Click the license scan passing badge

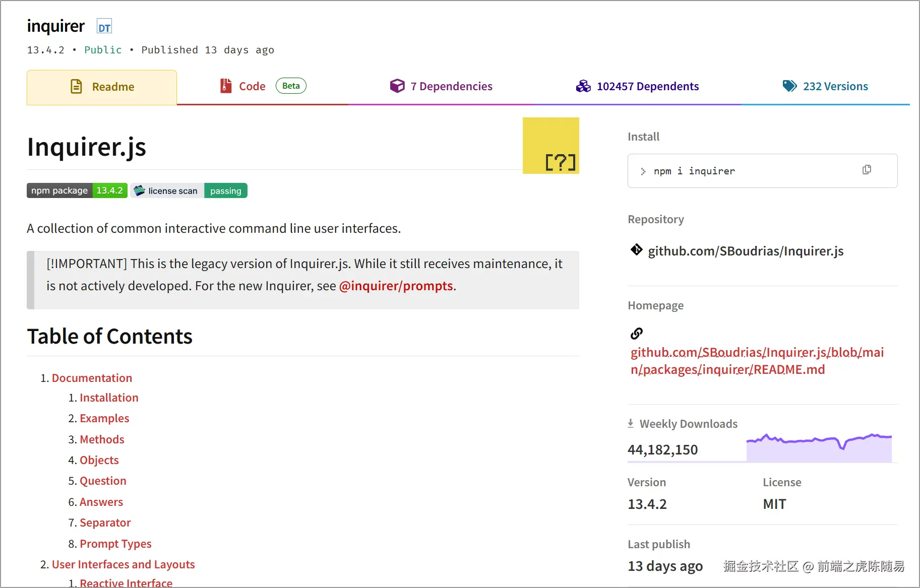pos(189,190)
